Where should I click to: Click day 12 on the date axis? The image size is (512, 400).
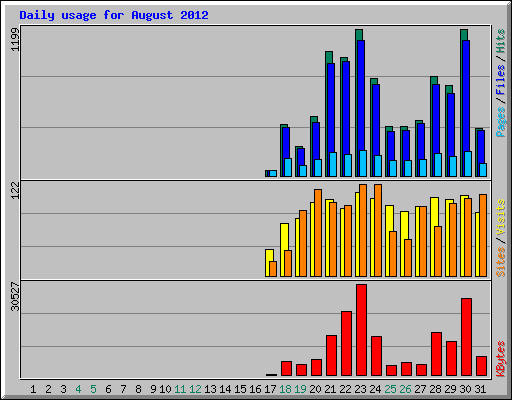point(195,389)
